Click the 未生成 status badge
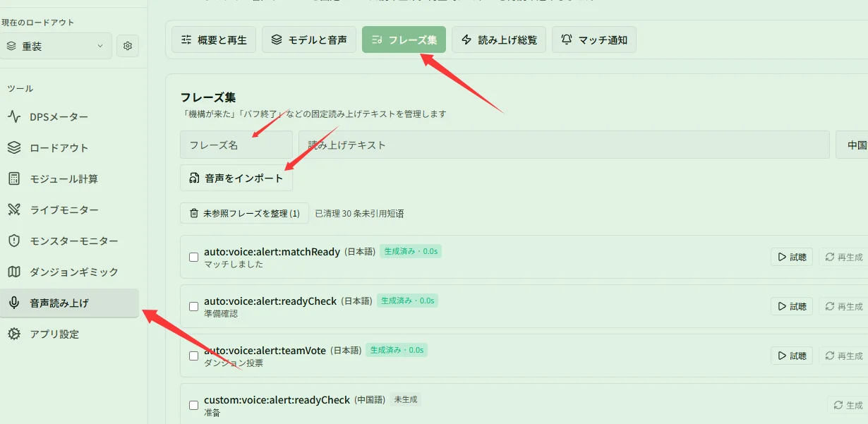868x424 pixels. pyautogui.click(x=406, y=399)
